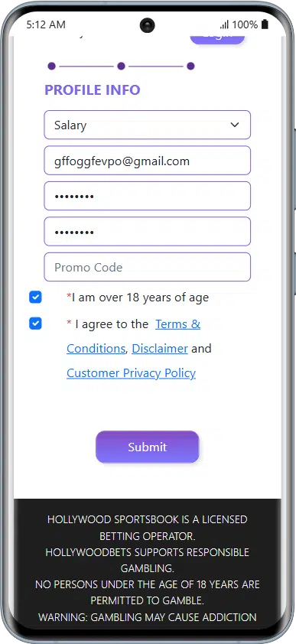Click the partially visible Login button
Viewport: 296px width, 644px height.
pyautogui.click(x=217, y=38)
